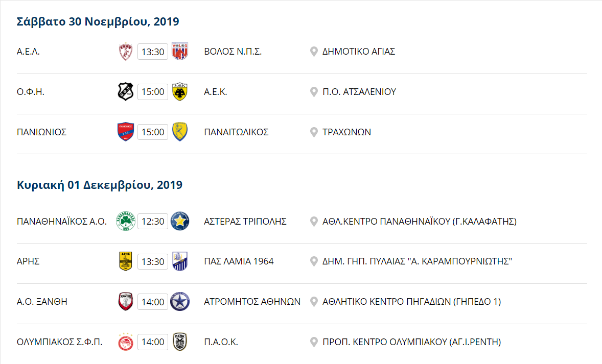Image resolution: width=602 pixels, height=364 pixels.
Task: Open the ΠΑΣ ΛΑΜΙΑ 1964 team name
Action: click(239, 261)
